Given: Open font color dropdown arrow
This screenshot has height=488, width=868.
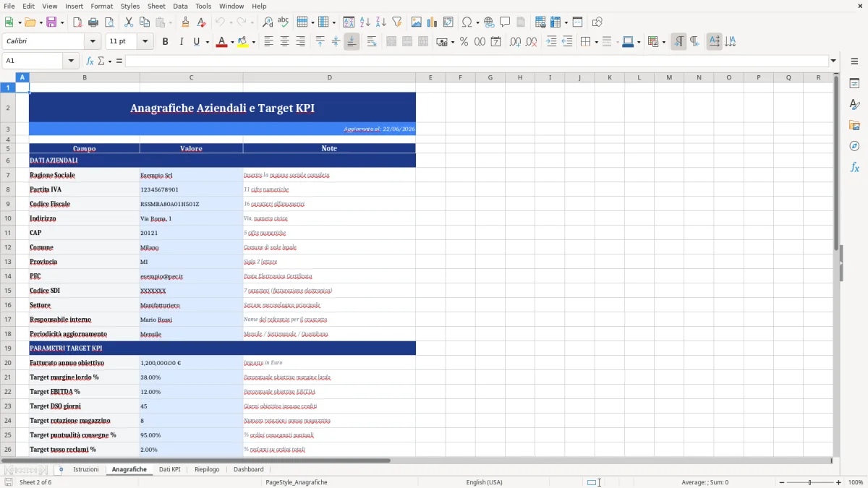Looking at the screenshot, I should 232,42.
